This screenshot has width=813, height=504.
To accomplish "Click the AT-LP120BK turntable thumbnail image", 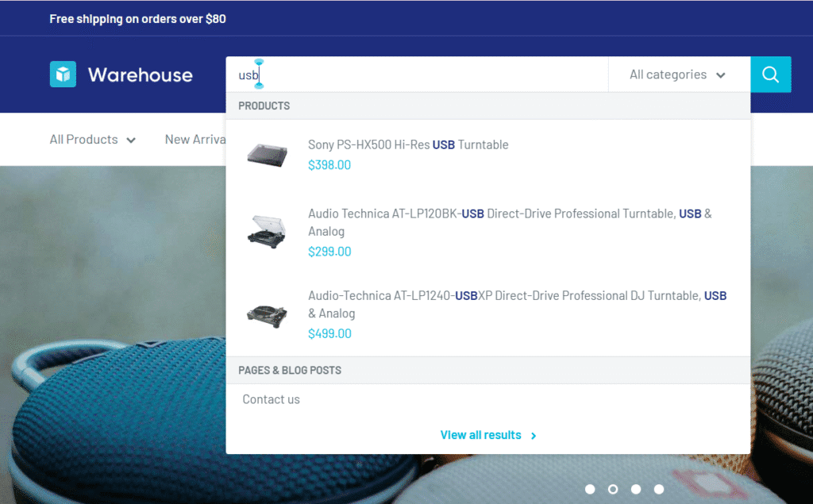I will tap(267, 230).
